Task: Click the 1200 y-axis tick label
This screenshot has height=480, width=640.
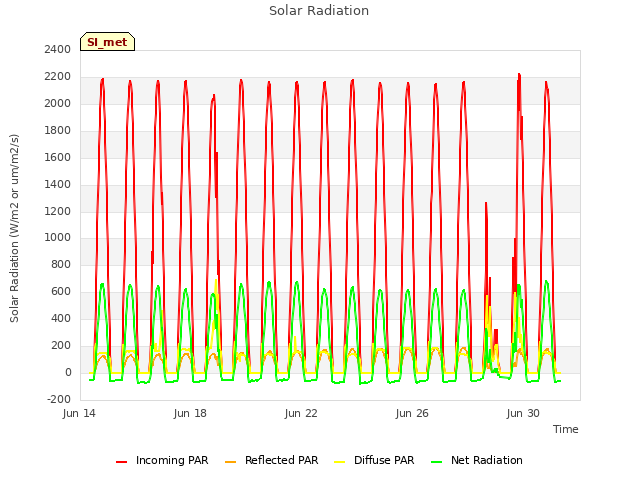Action: point(58,211)
